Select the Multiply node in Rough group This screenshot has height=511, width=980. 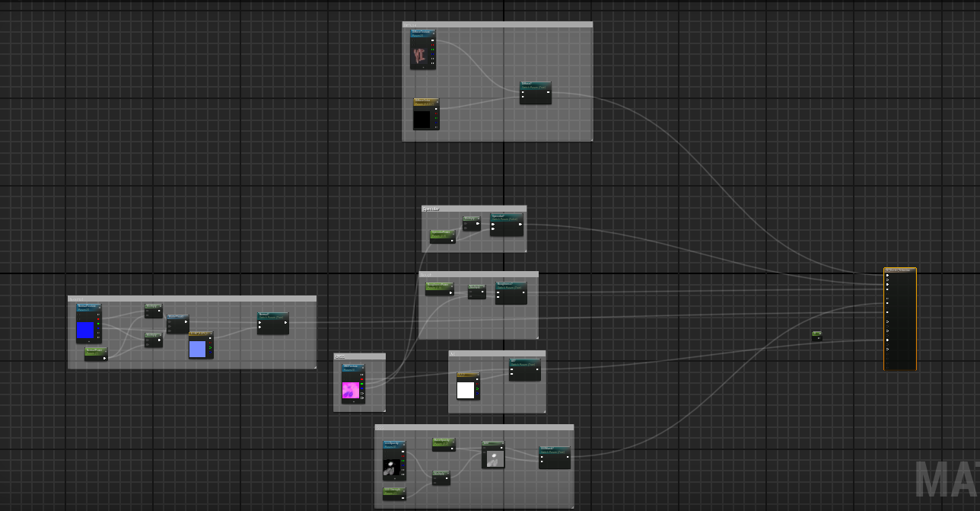476,292
